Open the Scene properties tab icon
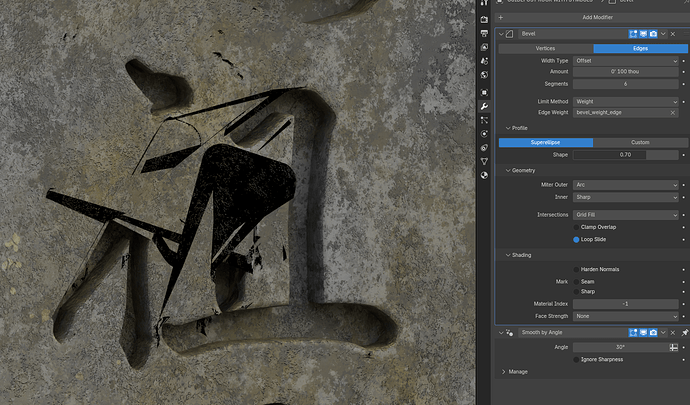Screen dimensions: 690x405 point(484,61)
